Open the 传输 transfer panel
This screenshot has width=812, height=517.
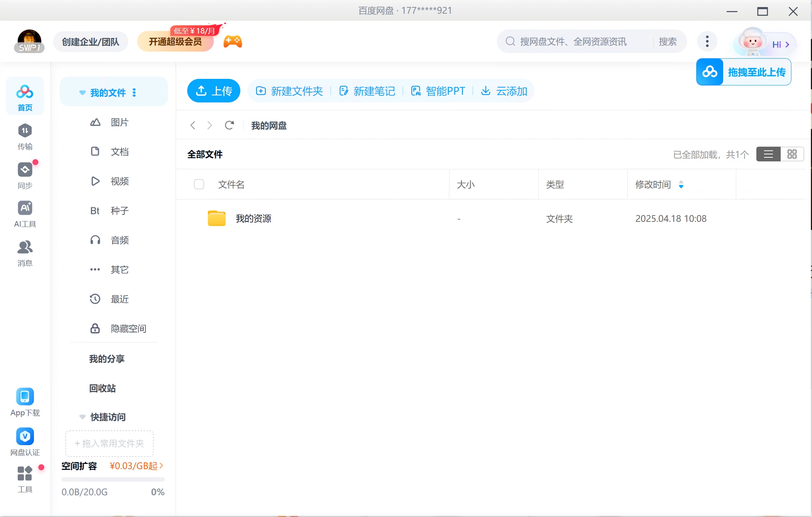[x=25, y=137]
